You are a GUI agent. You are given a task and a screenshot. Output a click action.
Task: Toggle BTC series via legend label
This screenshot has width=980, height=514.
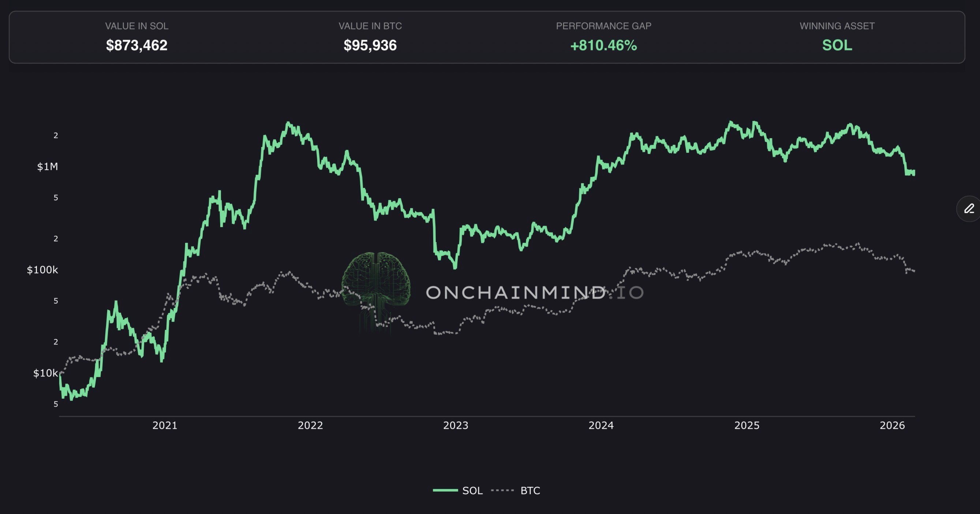(x=530, y=491)
